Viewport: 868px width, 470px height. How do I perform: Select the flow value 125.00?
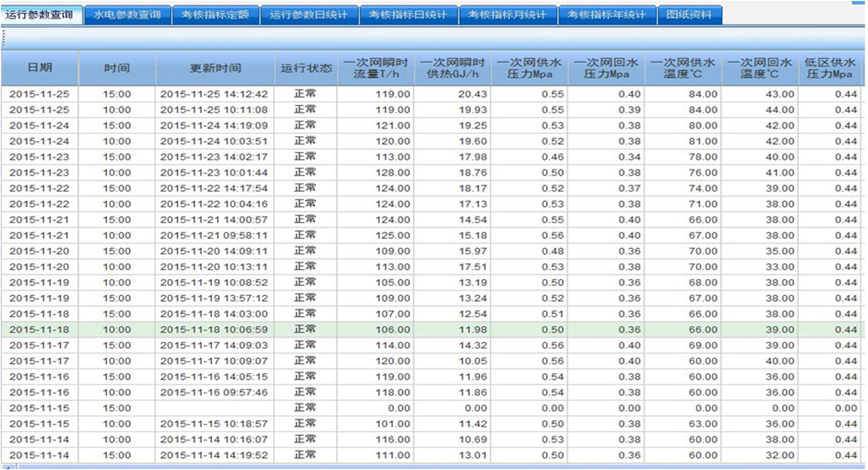[393, 236]
